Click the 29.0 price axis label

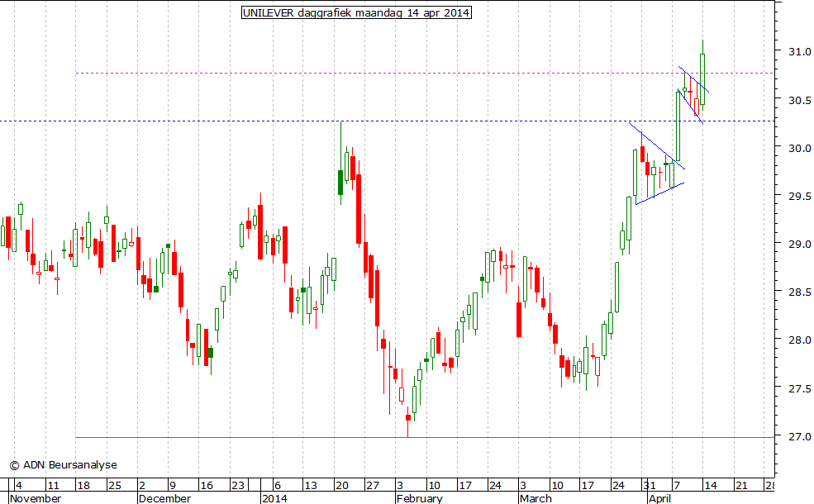tap(799, 244)
